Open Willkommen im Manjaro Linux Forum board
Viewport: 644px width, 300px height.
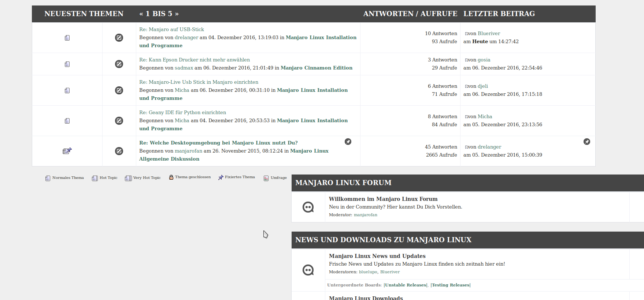pos(383,199)
